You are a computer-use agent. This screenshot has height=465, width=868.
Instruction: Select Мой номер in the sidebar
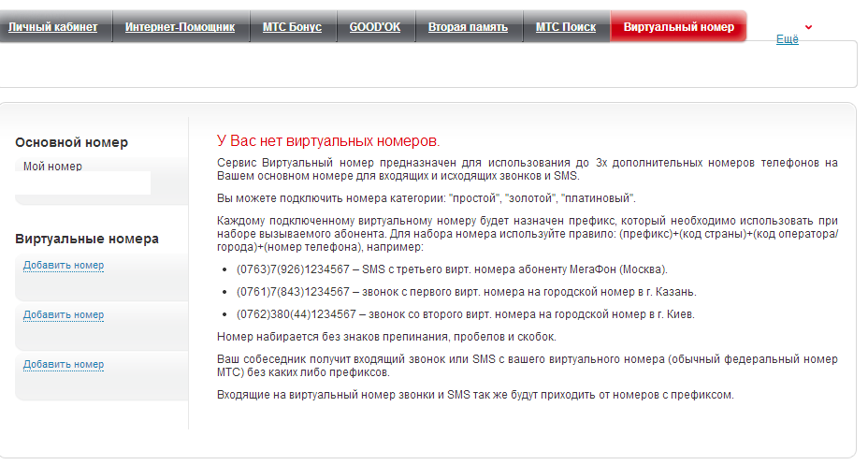click(x=53, y=167)
